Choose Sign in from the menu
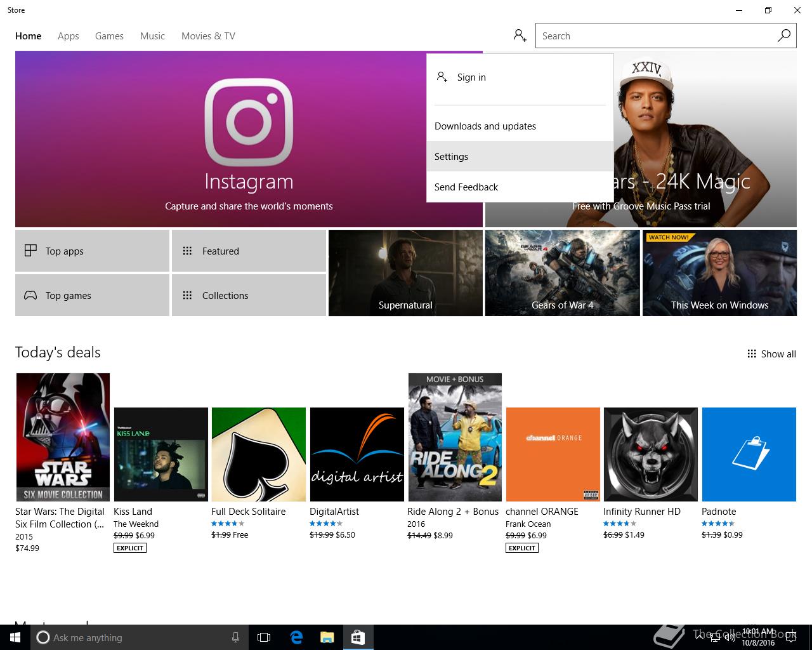This screenshot has width=812, height=650. pos(520,77)
